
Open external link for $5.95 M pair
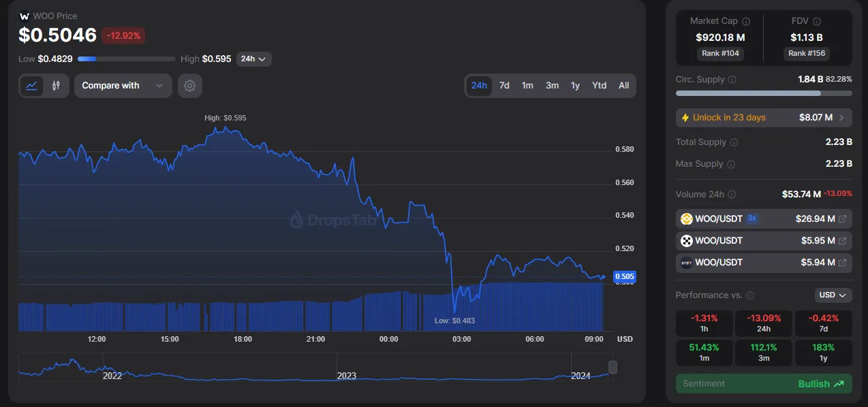tap(842, 241)
